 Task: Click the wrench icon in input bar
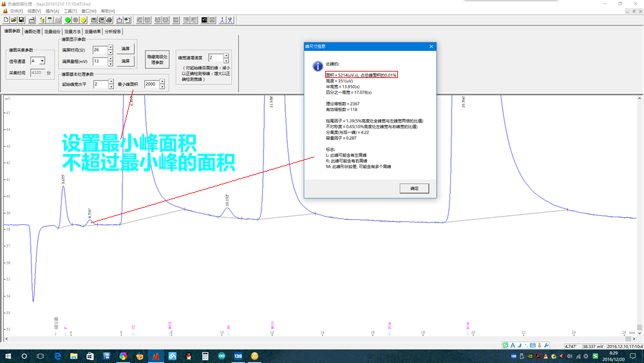click(546, 346)
